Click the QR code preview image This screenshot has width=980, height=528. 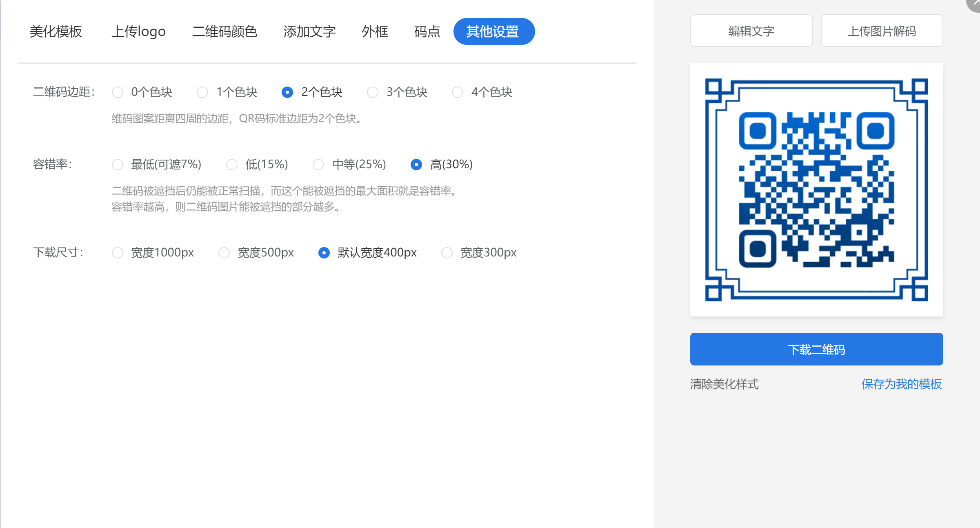(816, 190)
